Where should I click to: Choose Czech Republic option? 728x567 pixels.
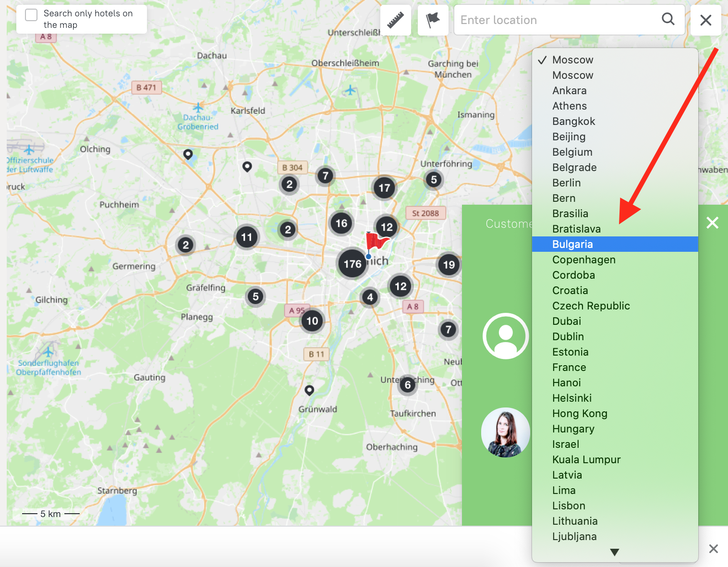(x=591, y=306)
